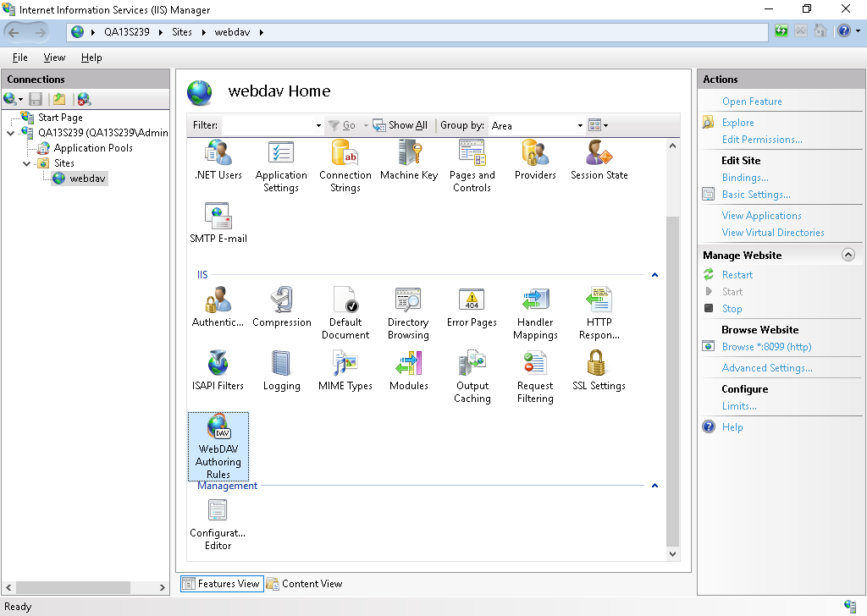Collapse the Sites node in Connections tree
The width and height of the screenshot is (867, 616).
pyautogui.click(x=25, y=163)
